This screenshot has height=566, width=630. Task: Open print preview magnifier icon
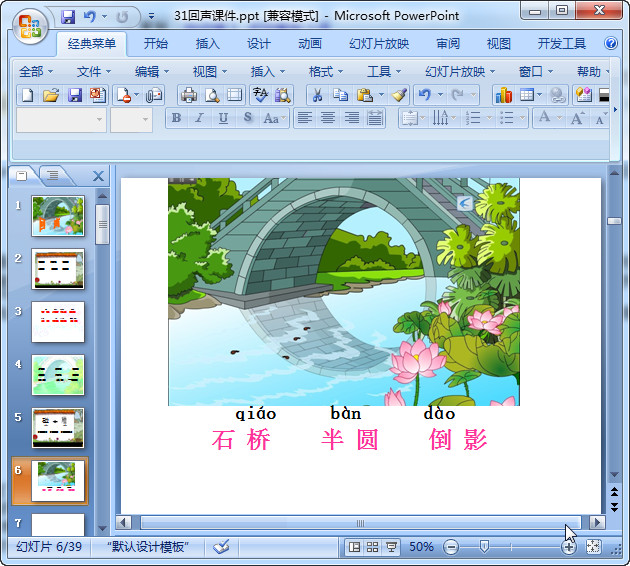pos(212,96)
